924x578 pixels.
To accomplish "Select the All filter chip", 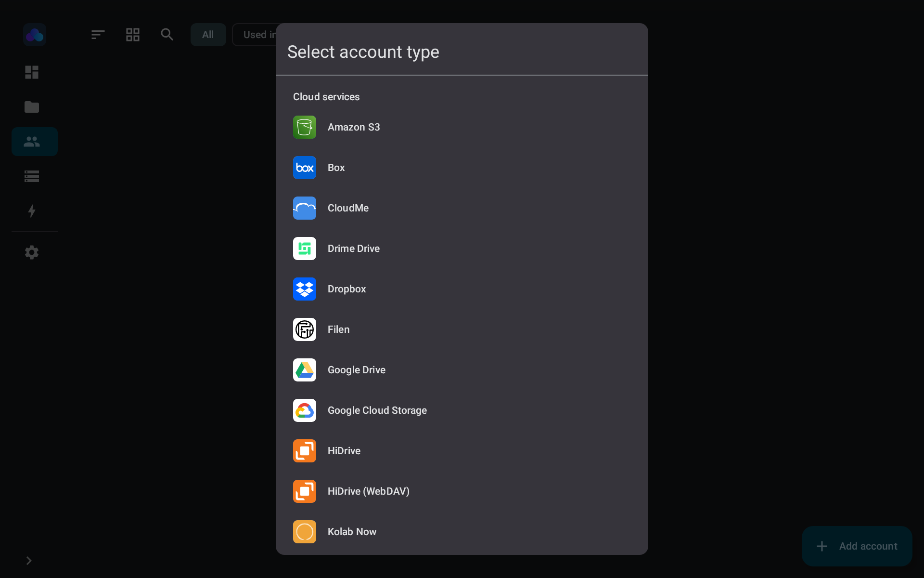I will point(208,35).
